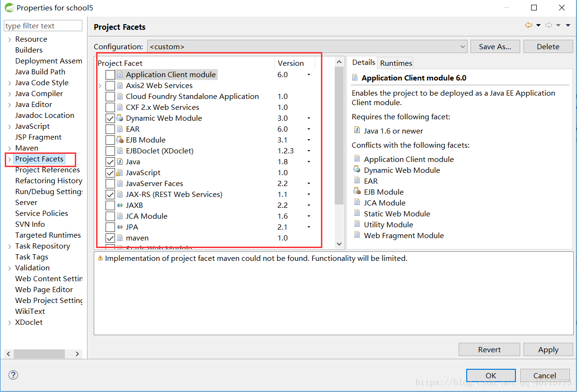Viewport: 577px width, 392px height.
Task: Expand the Axis2 Web Services row
Action: [100, 86]
